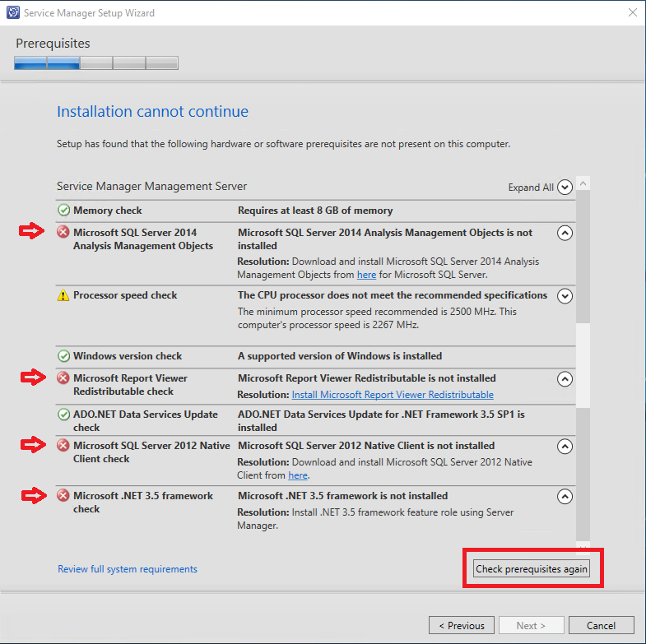This screenshot has height=644, width=646.
Task: Click the Service Manager Setup Wizard title icon
Action: (13, 12)
